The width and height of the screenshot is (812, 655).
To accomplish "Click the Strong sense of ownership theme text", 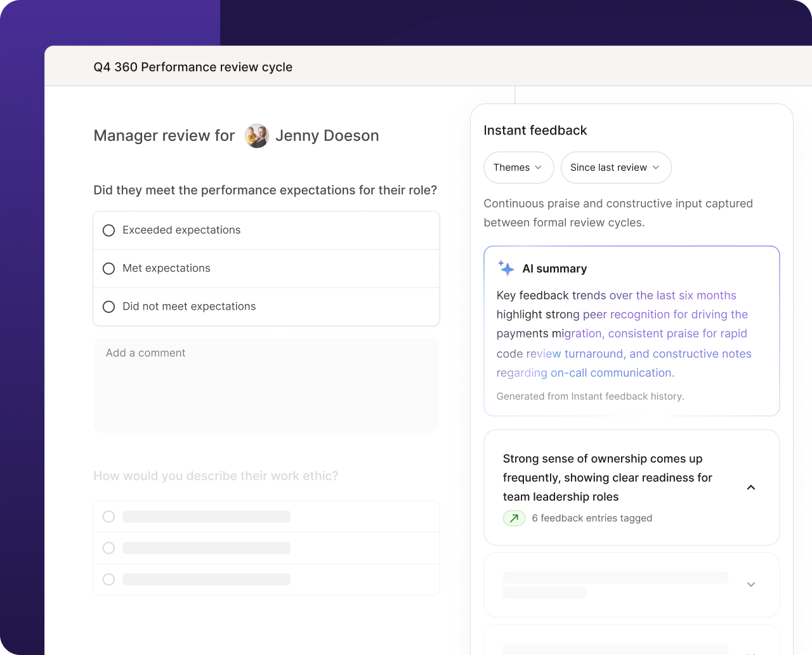I will coord(608,478).
